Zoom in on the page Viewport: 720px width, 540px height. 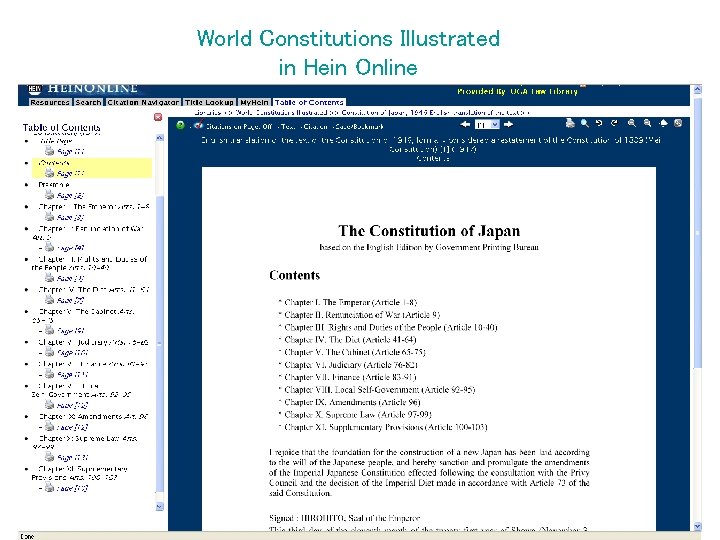tap(632, 123)
